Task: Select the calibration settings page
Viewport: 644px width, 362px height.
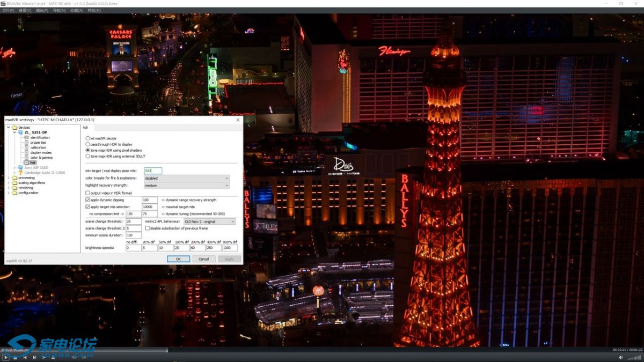Action: pos(38,147)
